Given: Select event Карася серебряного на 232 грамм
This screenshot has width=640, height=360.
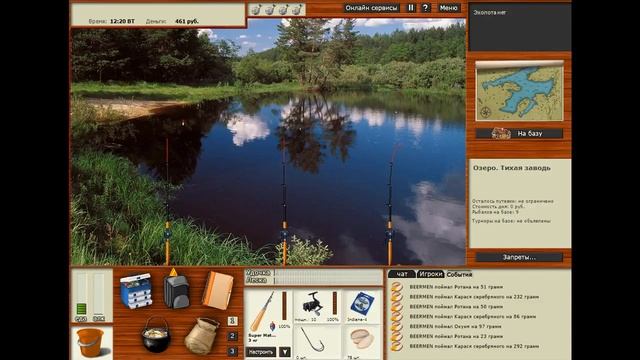Looking at the screenshot, I should (474, 297).
